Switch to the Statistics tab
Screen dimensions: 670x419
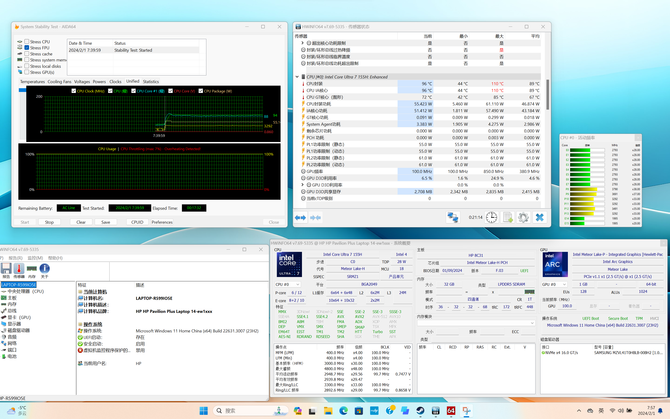point(151,82)
